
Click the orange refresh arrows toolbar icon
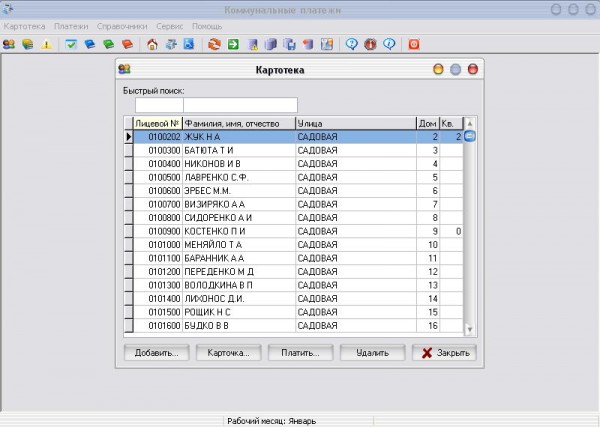pos(214,44)
